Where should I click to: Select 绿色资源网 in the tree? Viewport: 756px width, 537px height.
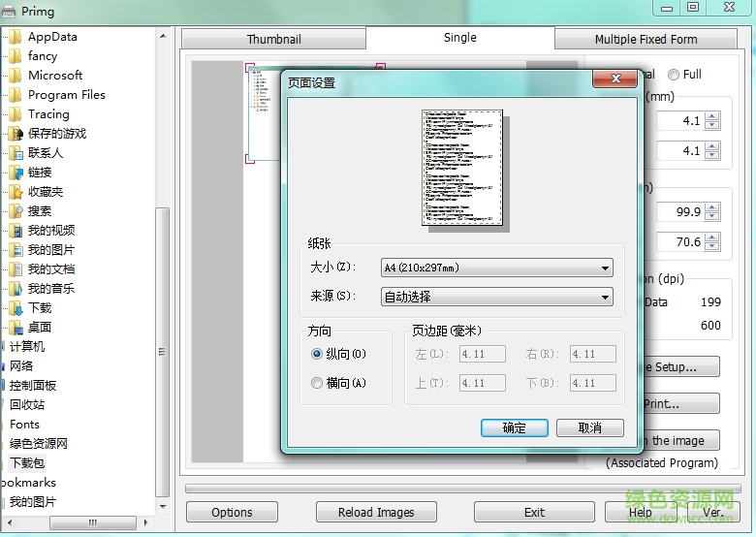(39, 444)
